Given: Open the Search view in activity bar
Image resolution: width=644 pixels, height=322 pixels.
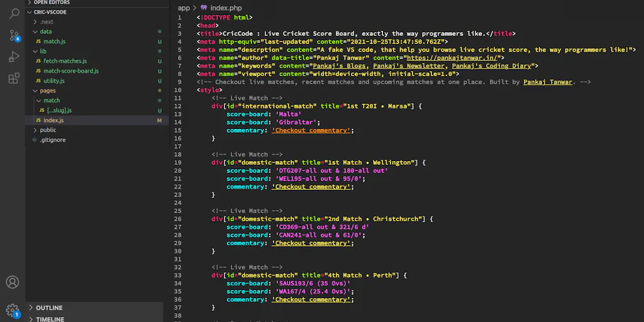Looking at the screenshot, I should click(x=14, y=14).
